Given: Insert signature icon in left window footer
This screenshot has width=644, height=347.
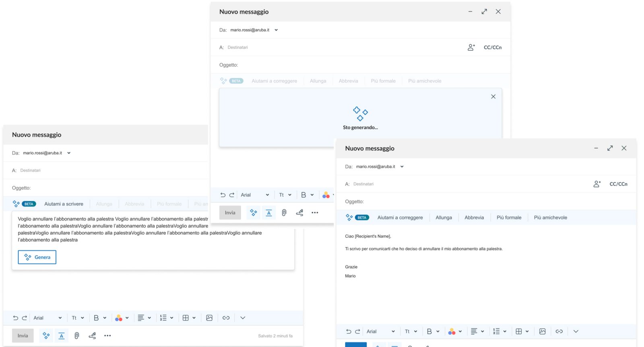Looking at the screenshot, I should 92,336.
